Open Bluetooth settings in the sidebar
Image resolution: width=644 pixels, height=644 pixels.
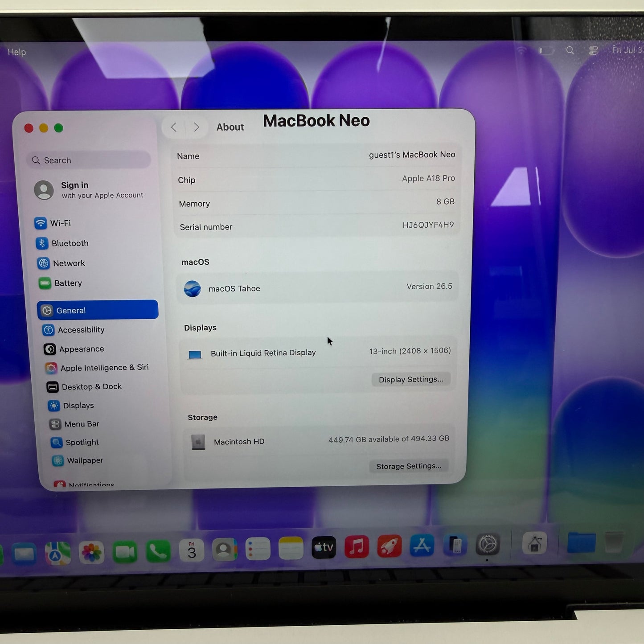62,243
